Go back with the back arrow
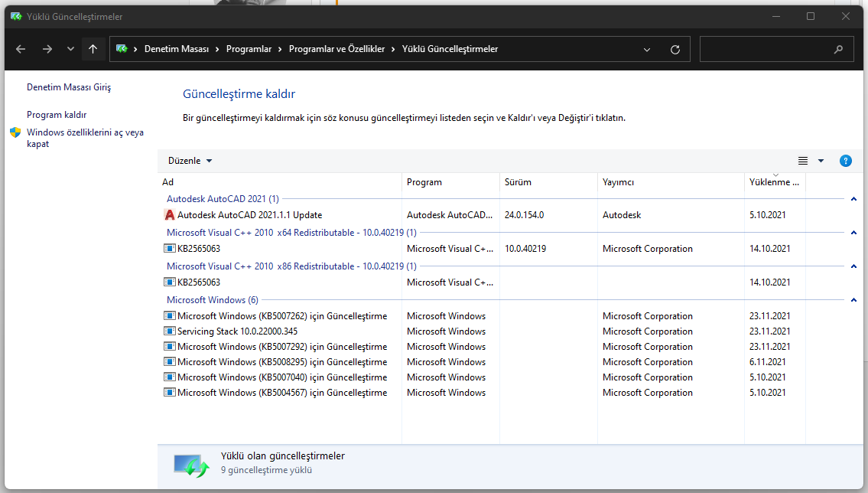Image resolution: width=868 pixels, height=493 pixels. tap(21, 49)
